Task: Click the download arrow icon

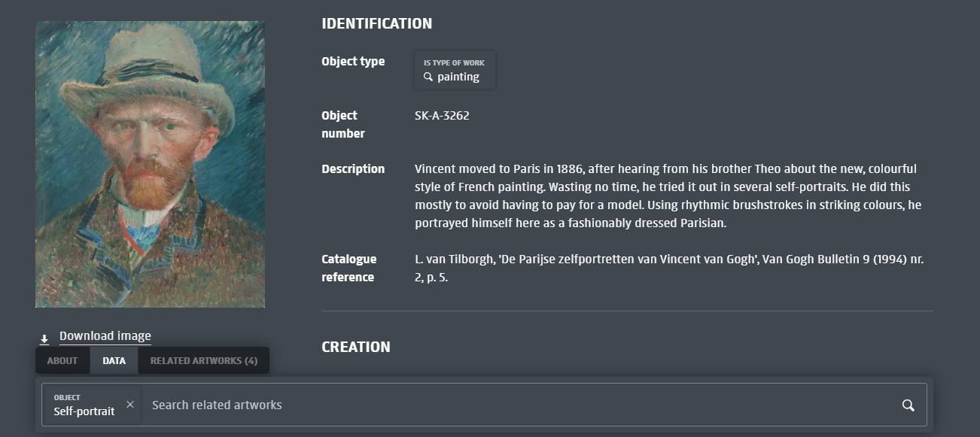Action: pyautogui.click(x=44, y=339)
